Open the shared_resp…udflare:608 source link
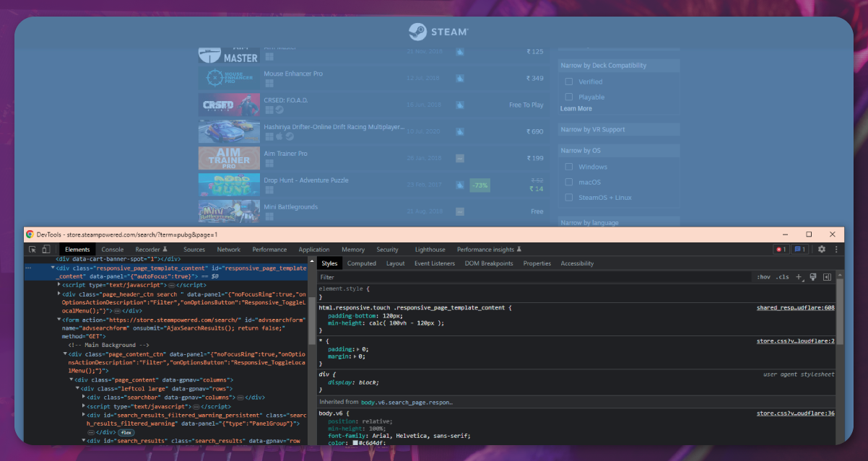 pos(796,308)
